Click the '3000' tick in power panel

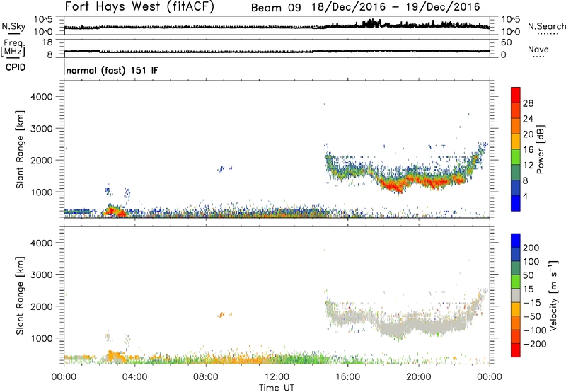(42, 129)
